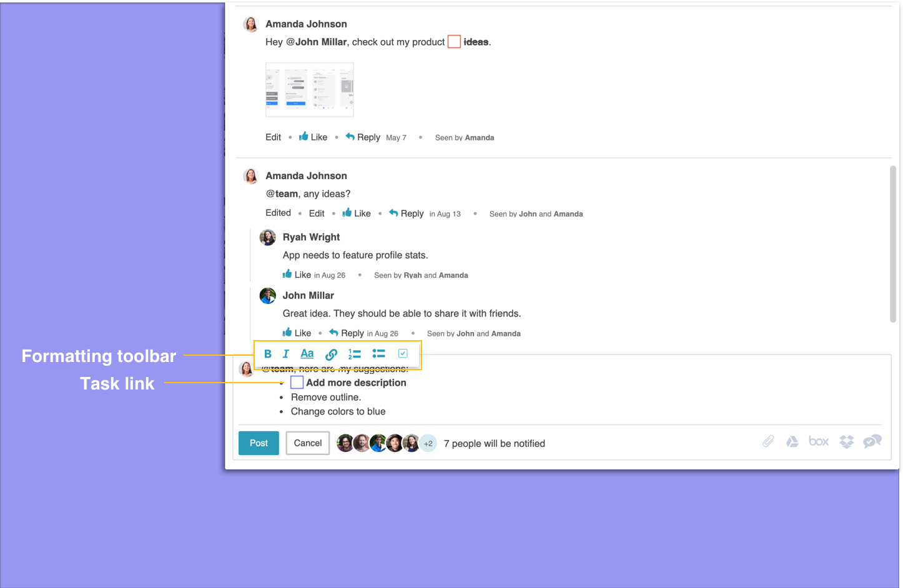This screenshot has height=588, width=903.
Task: Check the 'Add more description' task box
Action: (x=297, y=383)
